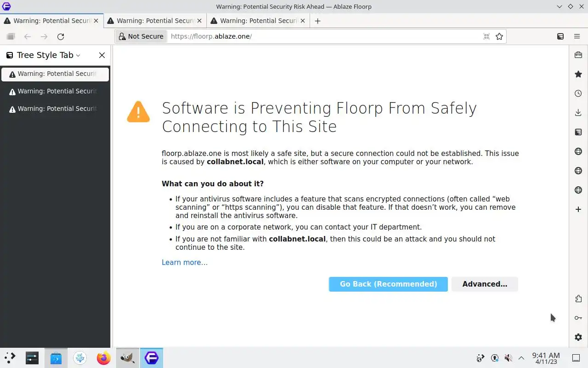This screenshot has height=368, width=588.
Task: Click the Not Secure site identity badge
Action: pyautogui.click(x=141, y=36)
